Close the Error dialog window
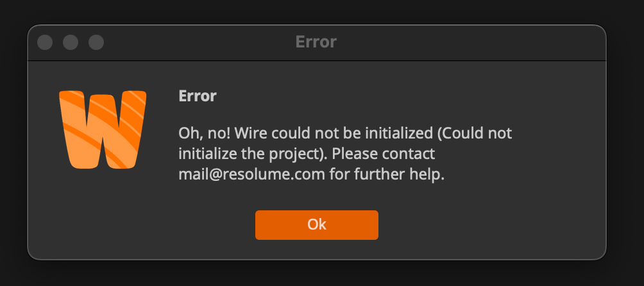The height and width of the screenshot is (286, 644). click(x=45, y=42)
